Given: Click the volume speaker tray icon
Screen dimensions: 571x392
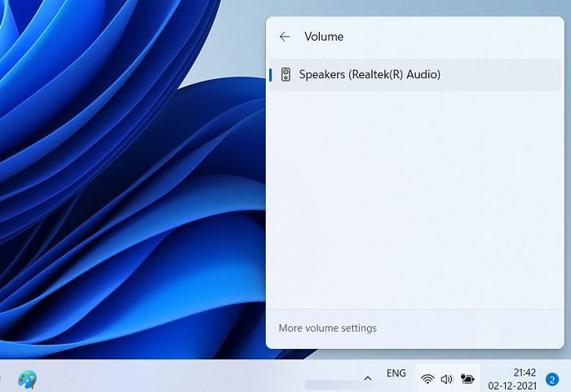Looking at the screenshot, I should [446, 379].
